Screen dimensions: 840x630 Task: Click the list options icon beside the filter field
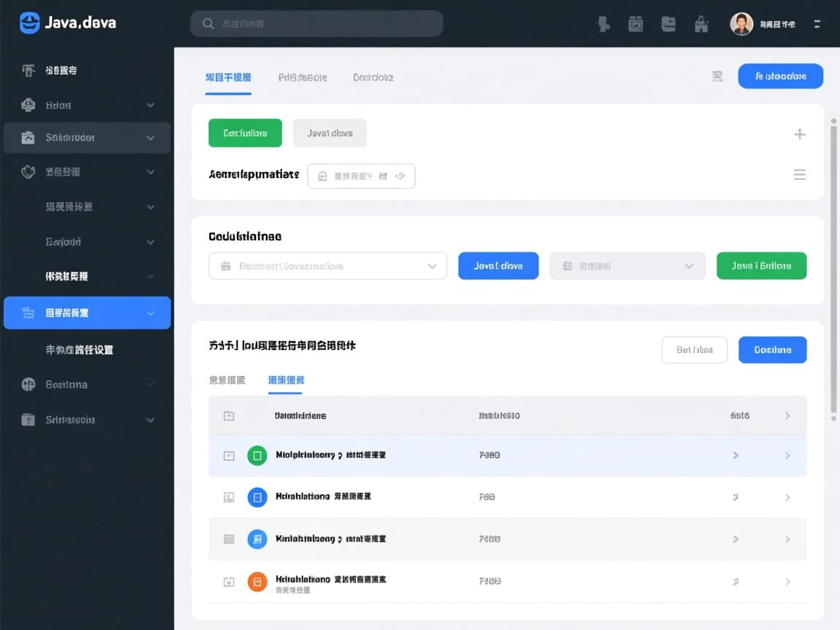800,174
